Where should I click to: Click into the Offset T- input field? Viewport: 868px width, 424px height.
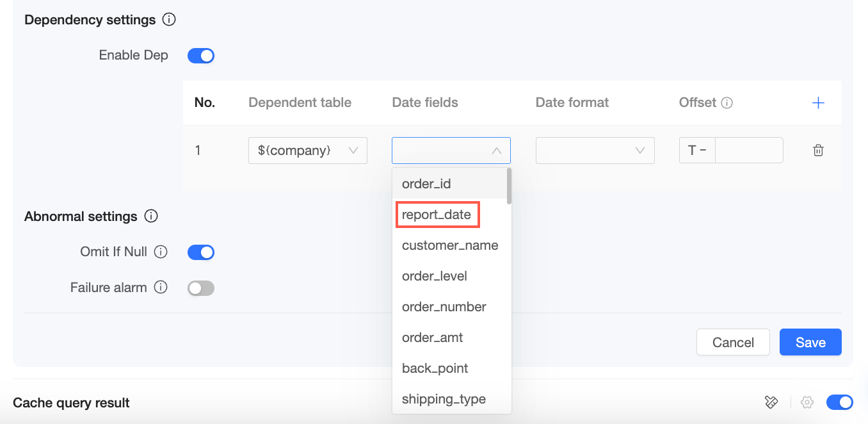(748, 151)
